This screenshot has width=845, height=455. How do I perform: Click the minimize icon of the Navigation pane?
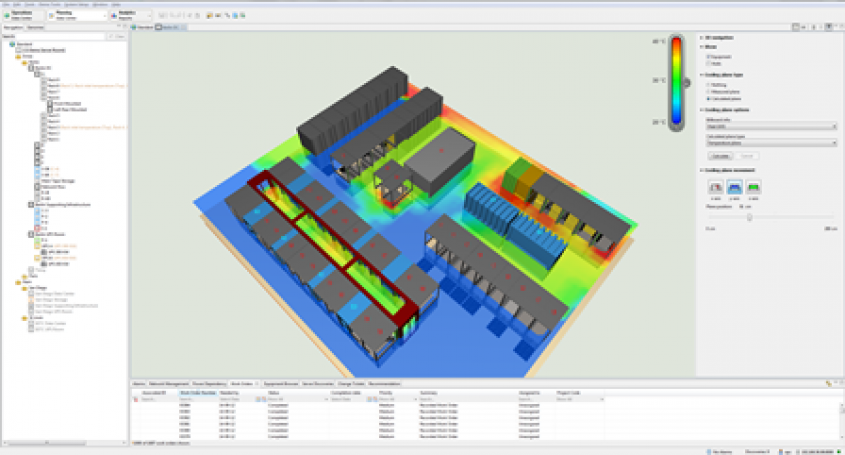click(119, 26)
